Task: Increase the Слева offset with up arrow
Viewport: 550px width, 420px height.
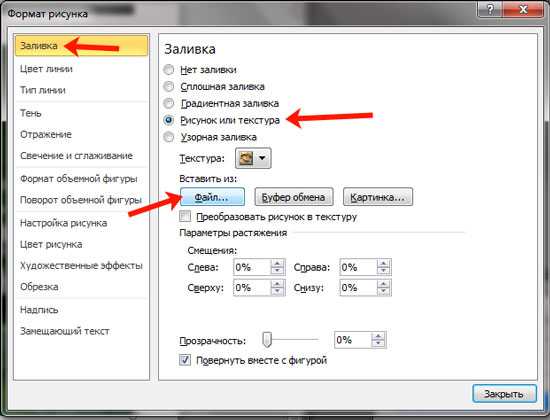Action: pyautogui.click(x=277, y=264)
